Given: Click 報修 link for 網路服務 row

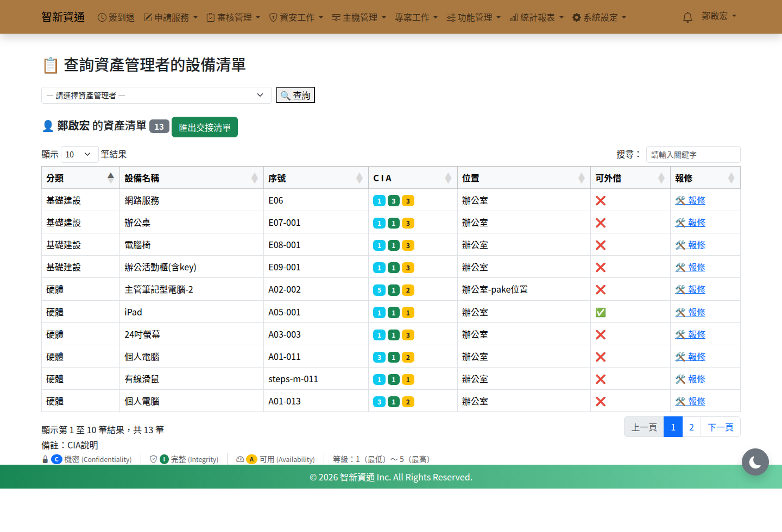Looking at the screenshot, I should coord(690,201).
